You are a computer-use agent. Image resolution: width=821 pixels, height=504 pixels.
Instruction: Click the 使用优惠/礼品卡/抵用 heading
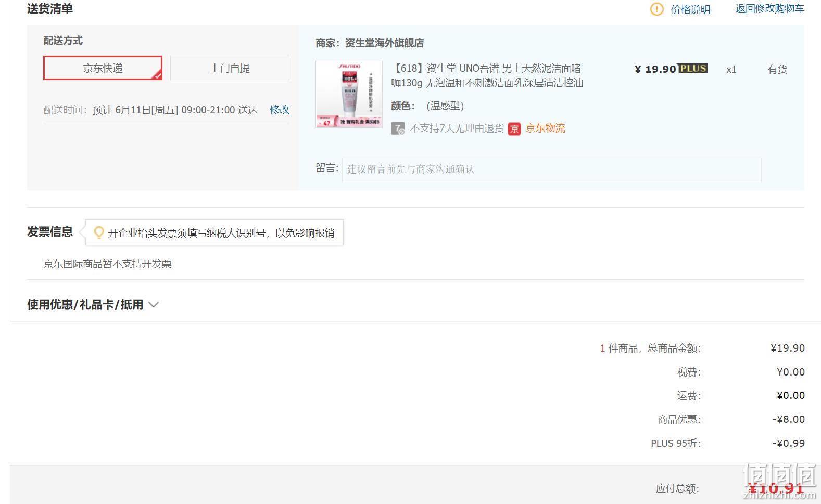click(x=85, y=305)
